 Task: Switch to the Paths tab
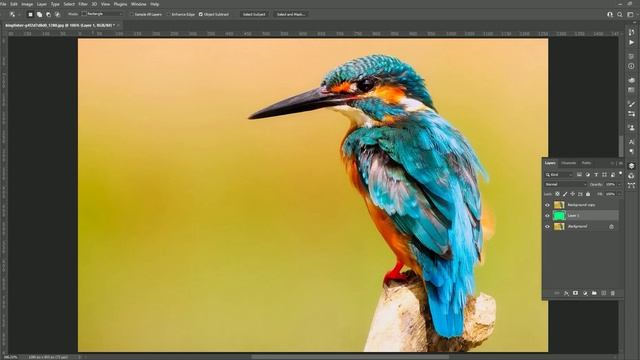point(587,163)
